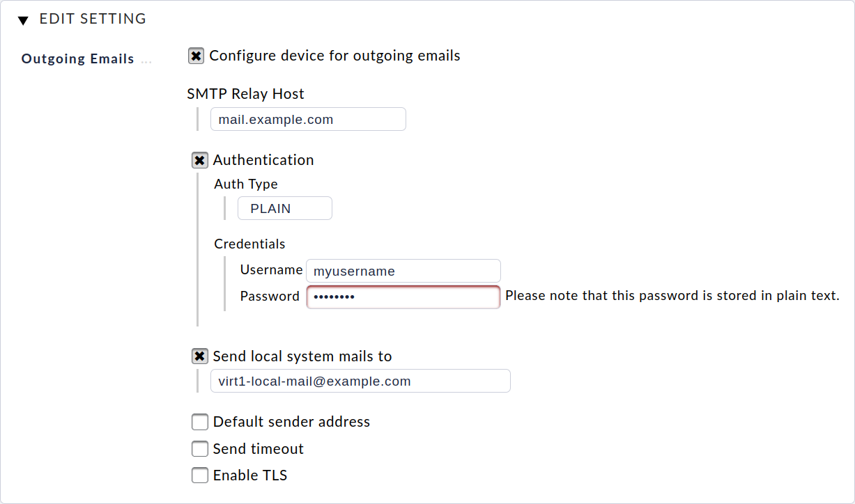Viewport: 855px width, 504px height.
Task: Disable the Authentication checkbox
Action: (200, 159)
